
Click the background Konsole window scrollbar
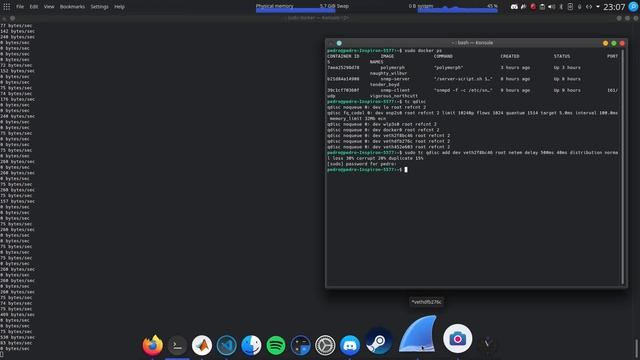click(636, 348)
